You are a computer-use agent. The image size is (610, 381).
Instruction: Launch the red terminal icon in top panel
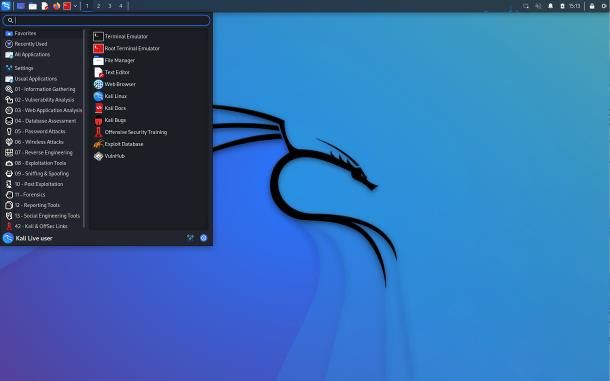pos(67,6)
